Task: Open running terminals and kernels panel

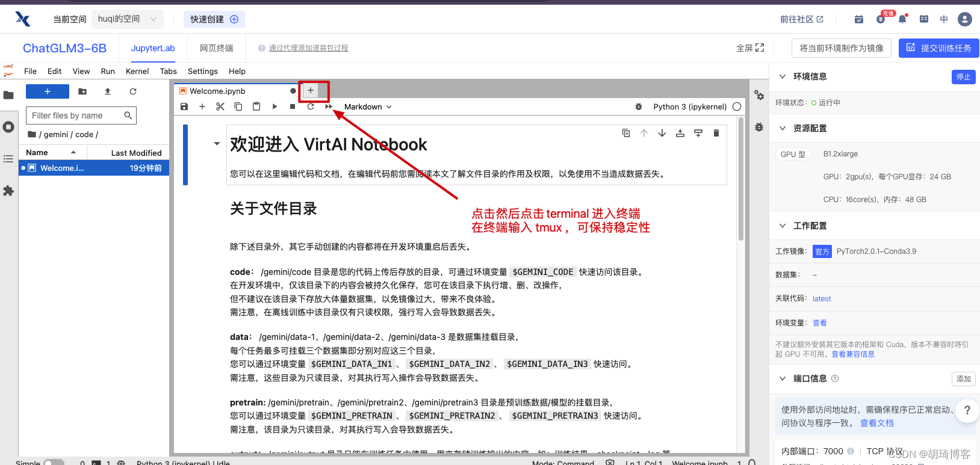Action: pos(8,127)
